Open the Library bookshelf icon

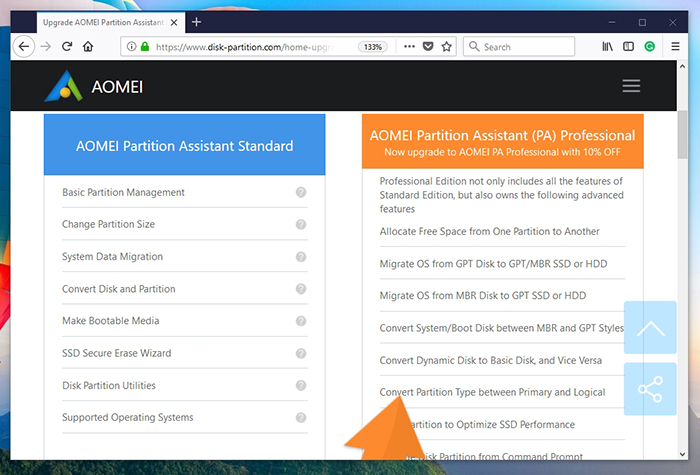(x=607, y=46)
